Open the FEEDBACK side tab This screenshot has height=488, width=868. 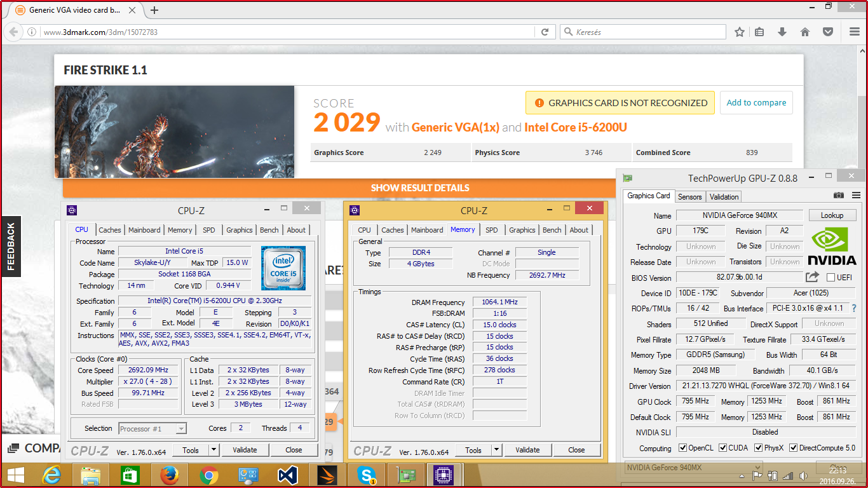pyautogui.click(x=11, y=247)
